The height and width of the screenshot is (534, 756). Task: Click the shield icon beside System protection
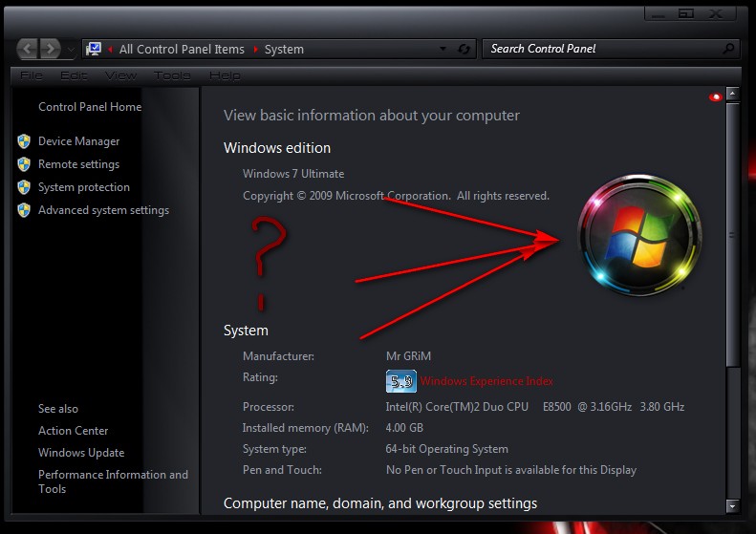[x=24, y=187]
